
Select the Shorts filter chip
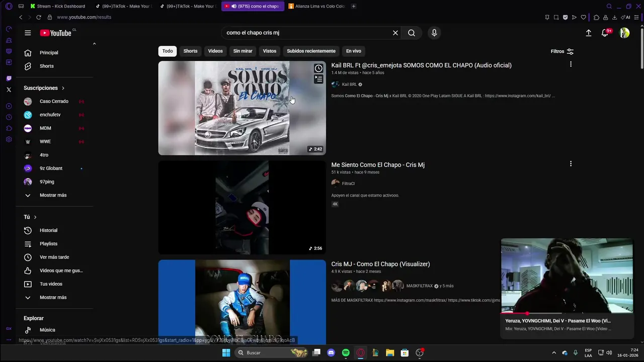coord(190,51)
